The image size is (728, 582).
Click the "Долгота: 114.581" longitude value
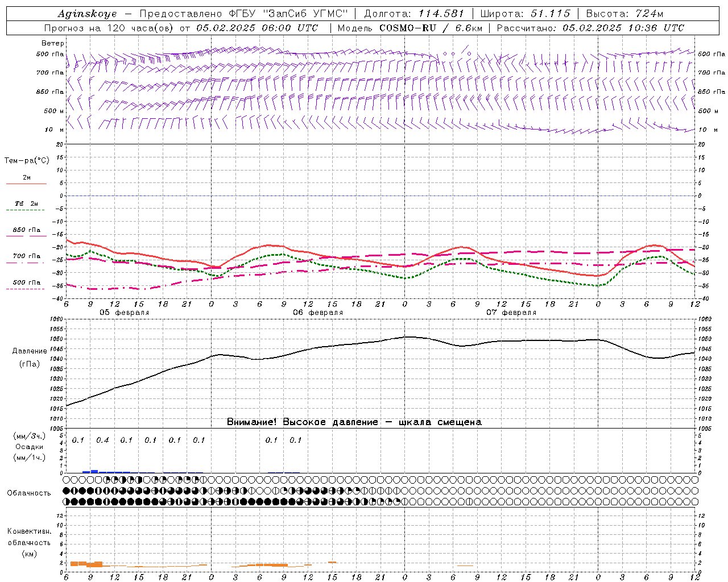click(414, 14)
